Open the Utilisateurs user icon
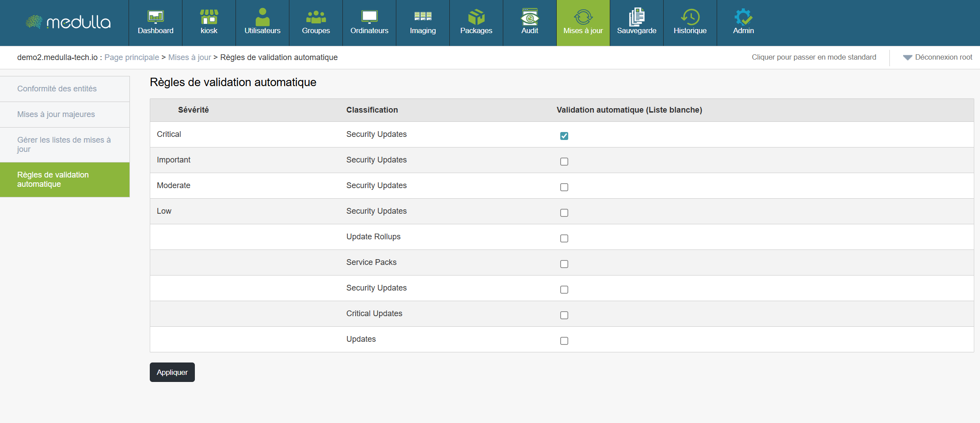 [262, 17]
